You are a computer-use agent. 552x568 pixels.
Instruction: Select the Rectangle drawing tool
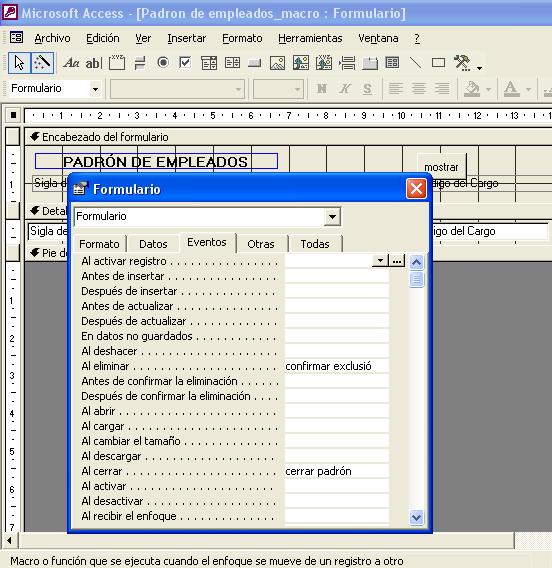pos(438,63)
